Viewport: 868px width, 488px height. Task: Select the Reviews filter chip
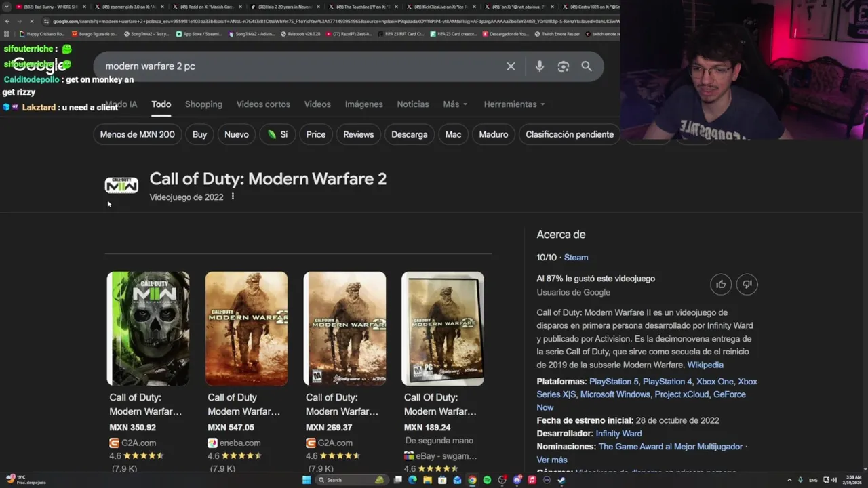tap(358, 134)
